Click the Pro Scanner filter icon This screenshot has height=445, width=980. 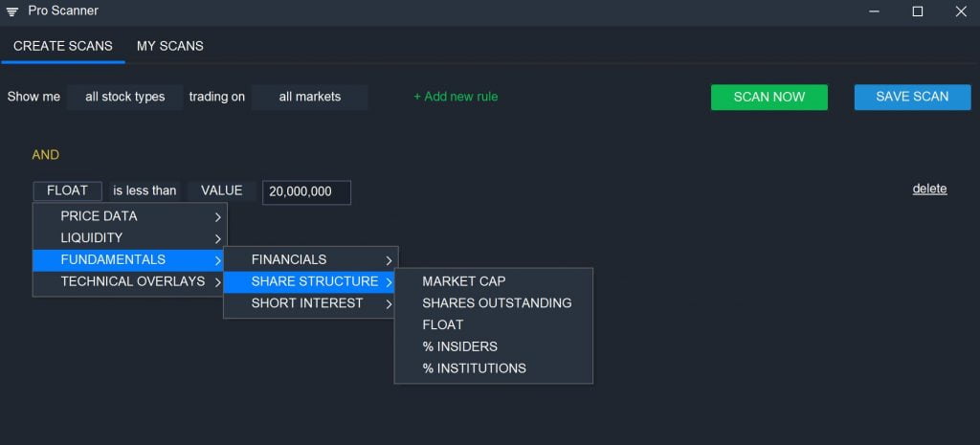[x=12, y=11]
